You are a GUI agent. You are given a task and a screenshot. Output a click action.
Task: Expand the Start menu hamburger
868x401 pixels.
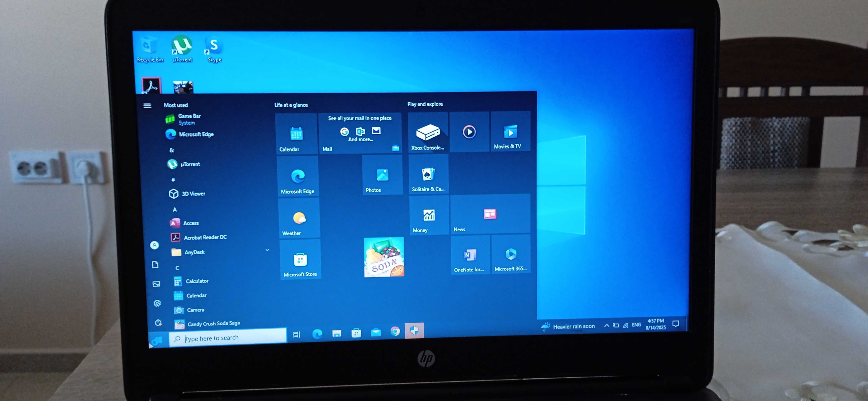pyautogui.click(x=147, y=106)
